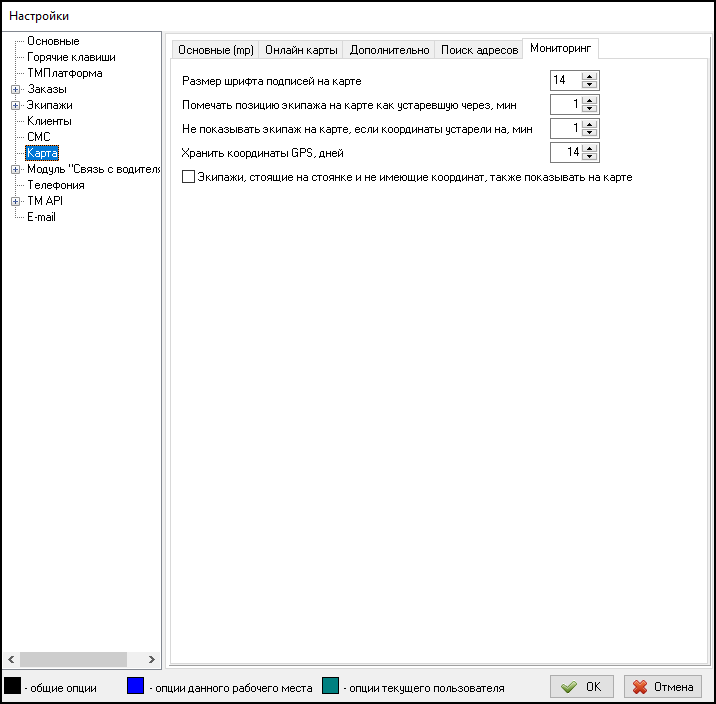Click the teal current user options swatch
The image size is (716, 704).
[x=331, y=686]
